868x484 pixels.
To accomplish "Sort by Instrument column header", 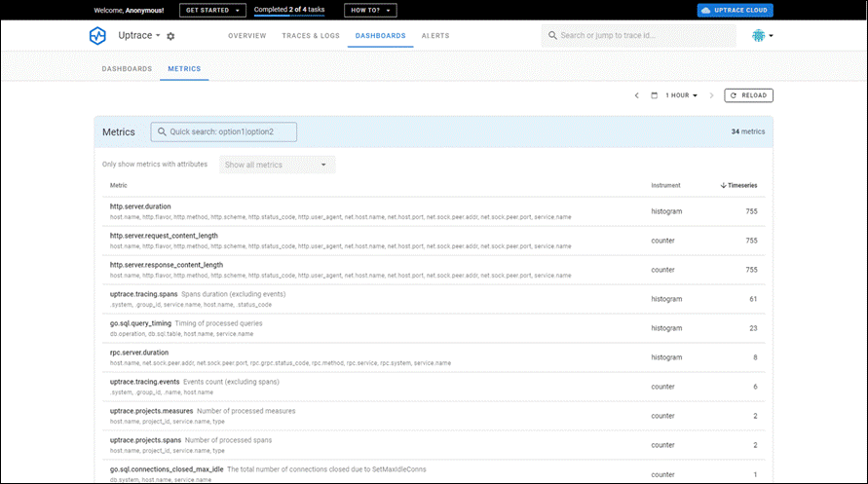I will pyautogui.click(x=665, y=185).
